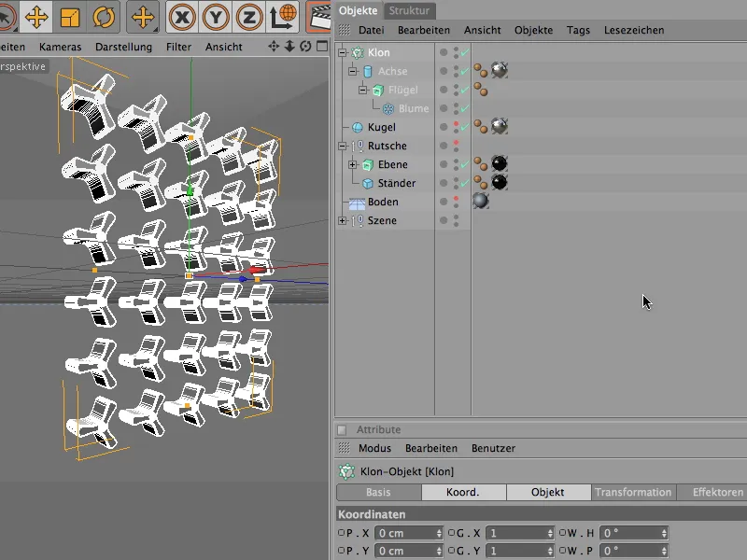Switch the world coordinate system icon
The height and width of the screenshot is (560, 747).
click(x=284, y=16)
